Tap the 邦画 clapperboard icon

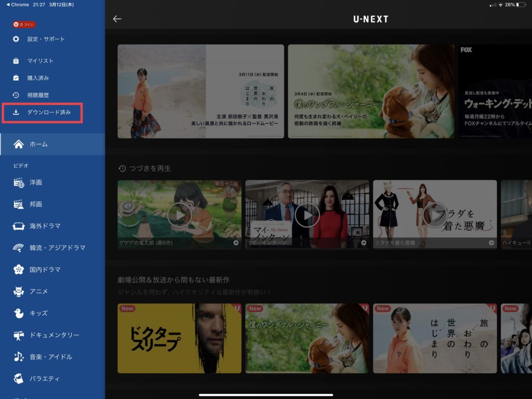pyautogui.click(x=19, y=204)
